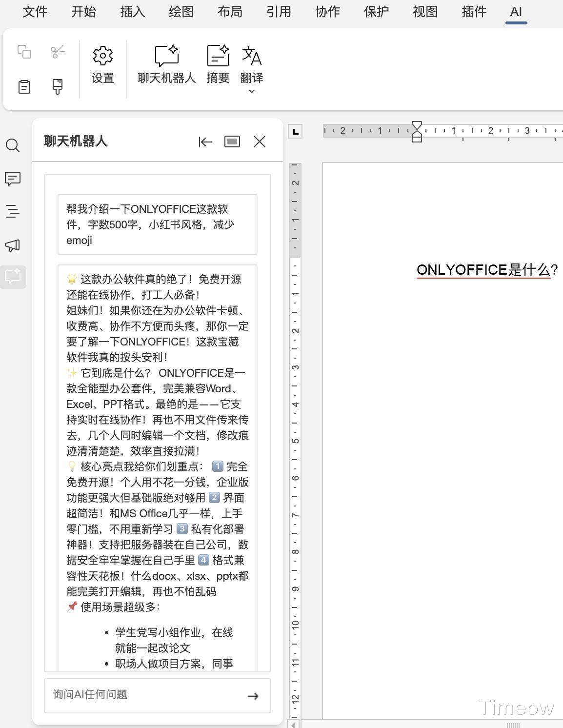563x728 pixels.
Task: Click the chatbot panel window mode icon
Action: click(232, 142)
